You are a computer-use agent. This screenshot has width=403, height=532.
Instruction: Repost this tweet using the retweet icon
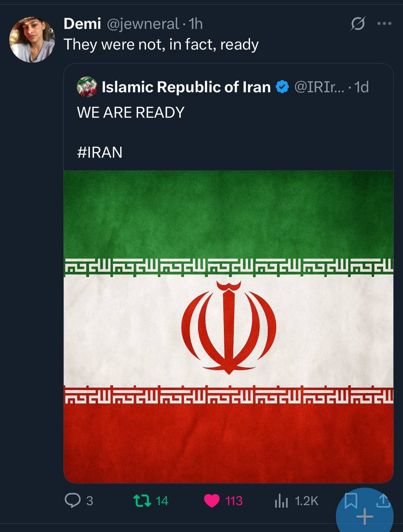142,500
